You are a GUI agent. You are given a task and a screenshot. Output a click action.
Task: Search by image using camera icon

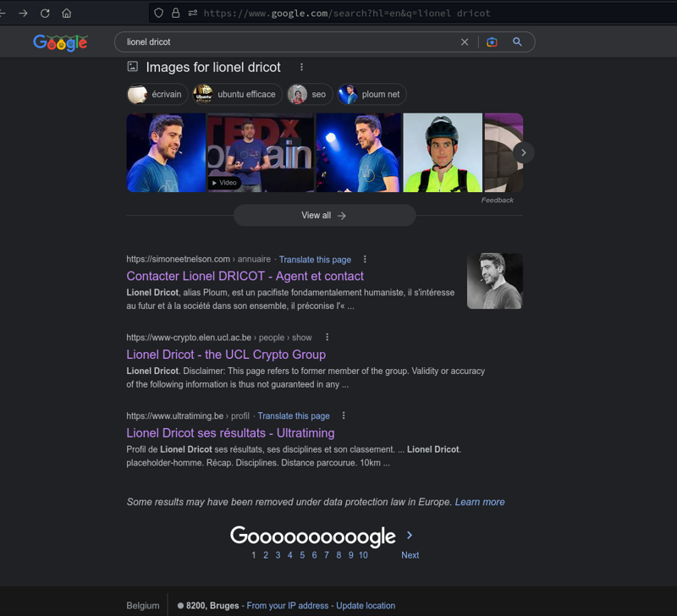492,42
